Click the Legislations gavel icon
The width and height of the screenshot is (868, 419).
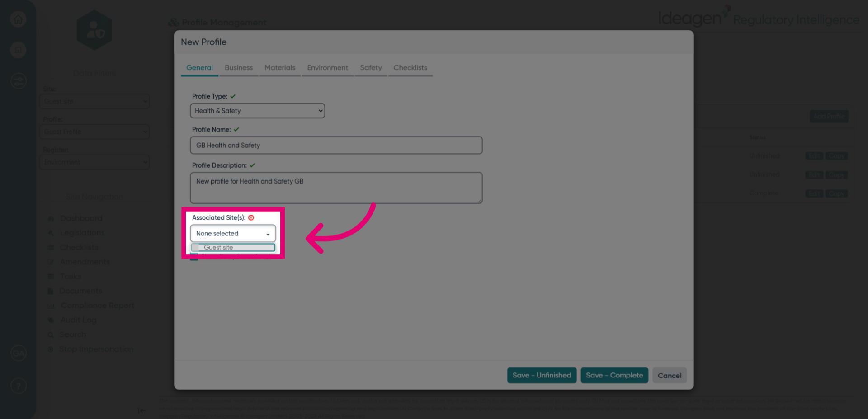51,233
